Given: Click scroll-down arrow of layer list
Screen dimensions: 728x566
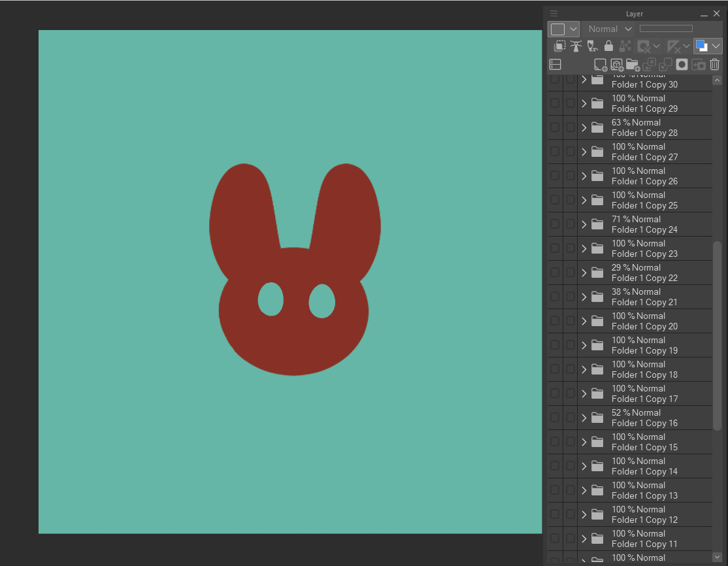Looking at the screenshot, I should [717, 556].
